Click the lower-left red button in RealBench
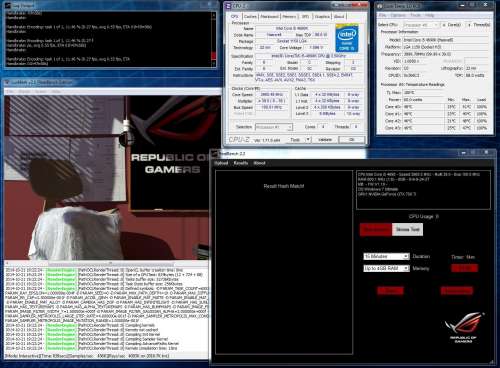The height and width of the screenshot is (368, 500). click(390, 291)
